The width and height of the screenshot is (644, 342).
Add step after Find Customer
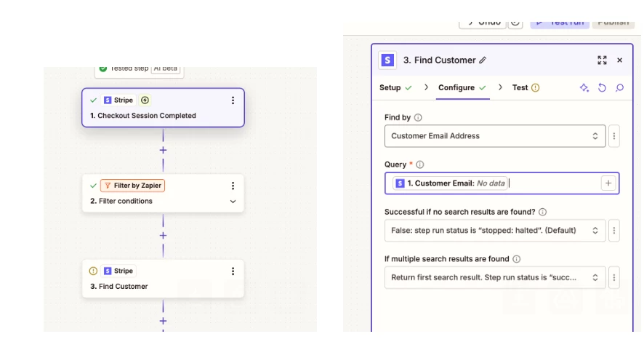tap(163, 321)
